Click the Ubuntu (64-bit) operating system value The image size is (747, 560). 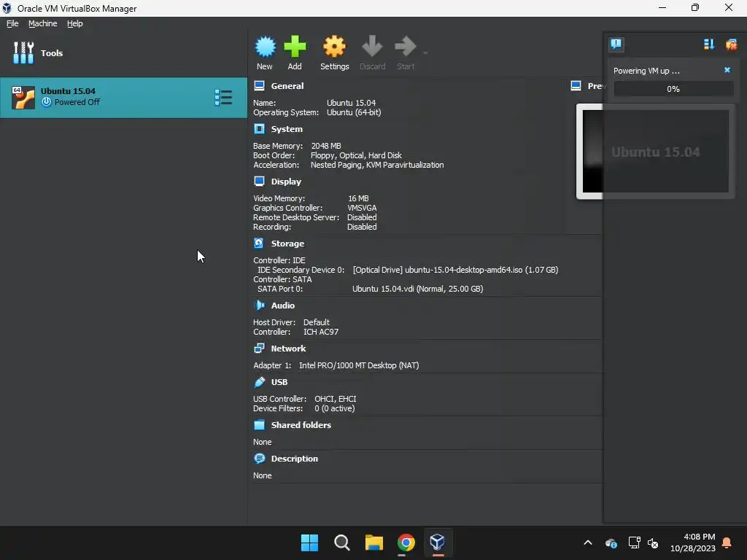[354, 112]
